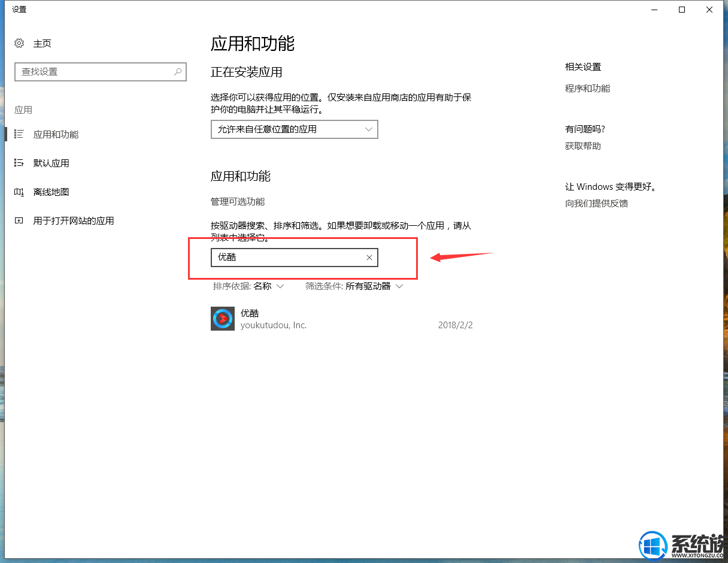Open the 允许来自任意位置的应用 dropdown

coord(295,129)
